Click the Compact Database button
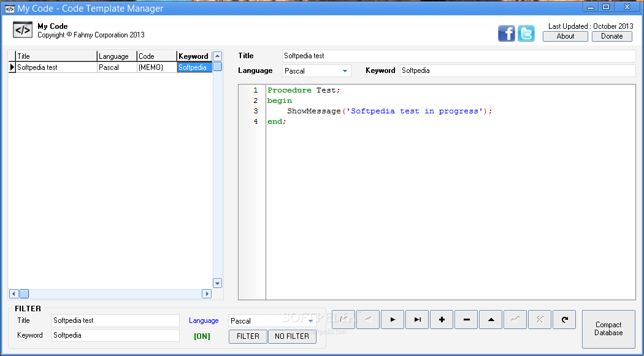Viewport: 644px width, 356px height. [608, 329]
